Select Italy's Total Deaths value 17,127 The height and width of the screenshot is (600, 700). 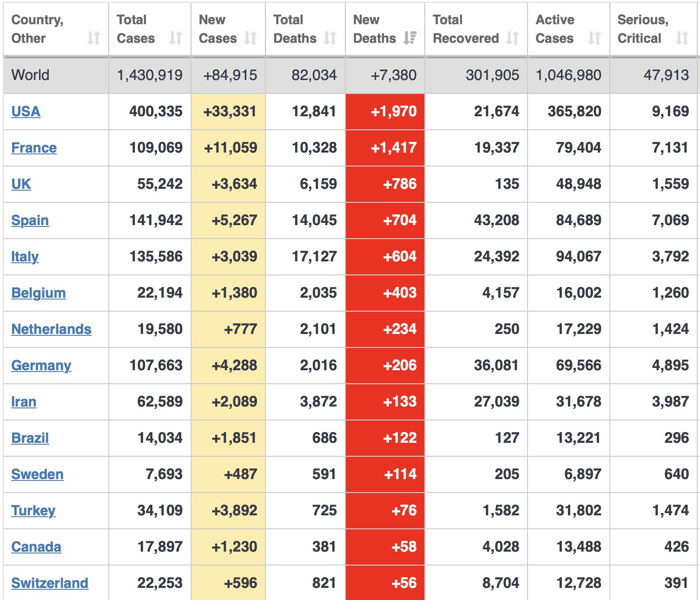314,257
